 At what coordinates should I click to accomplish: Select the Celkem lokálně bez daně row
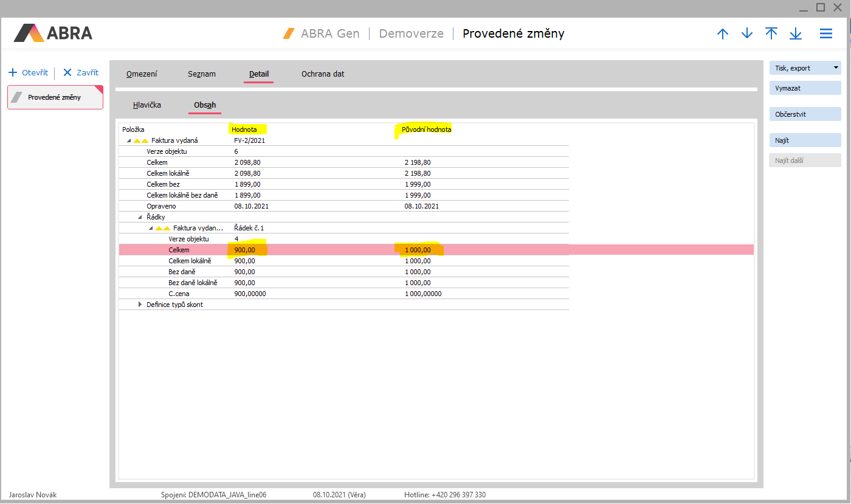(x=182, y=195)
